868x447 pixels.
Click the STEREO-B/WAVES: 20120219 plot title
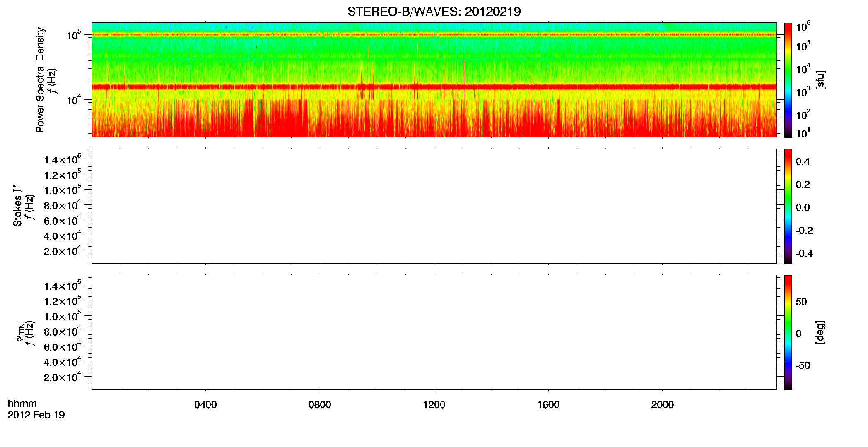434,12
